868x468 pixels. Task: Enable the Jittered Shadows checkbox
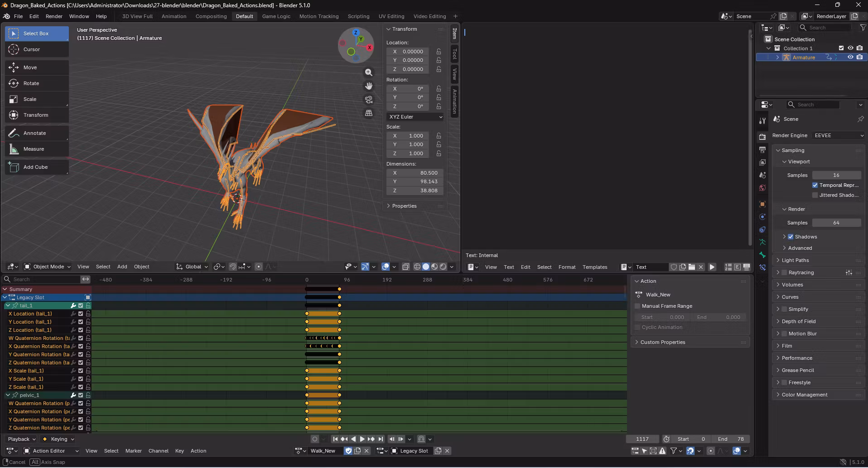tap(815, 195)
